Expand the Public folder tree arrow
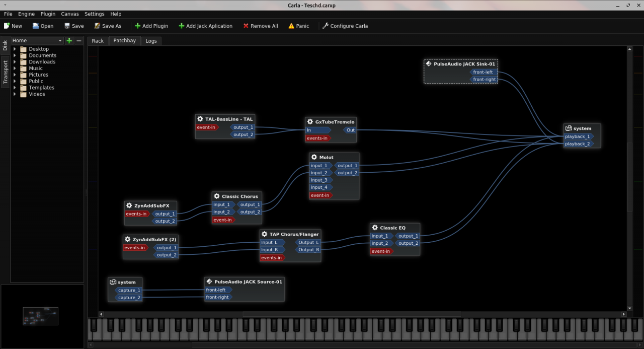This screenshot has height=349, width=644. pos(15,81)
